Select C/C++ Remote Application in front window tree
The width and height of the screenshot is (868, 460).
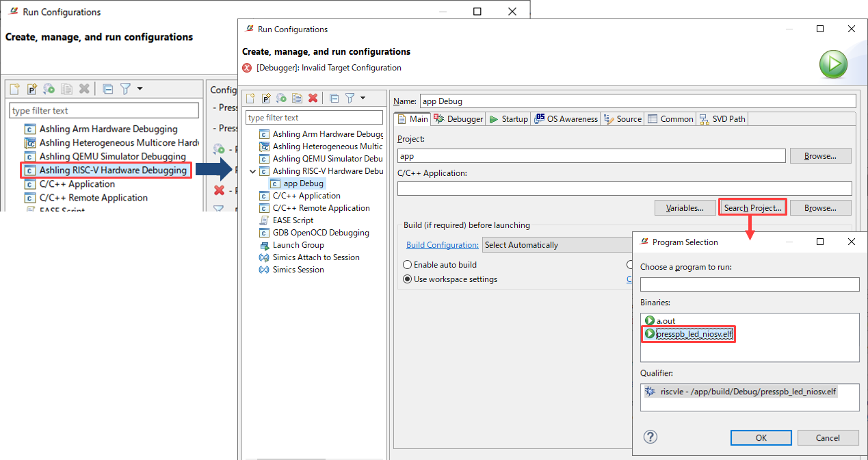[315, 208]
